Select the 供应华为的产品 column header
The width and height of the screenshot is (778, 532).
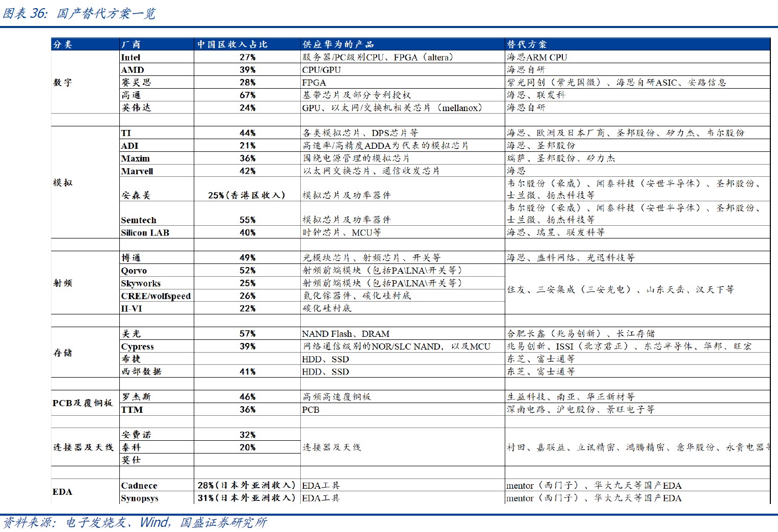[x=403, y=44]
